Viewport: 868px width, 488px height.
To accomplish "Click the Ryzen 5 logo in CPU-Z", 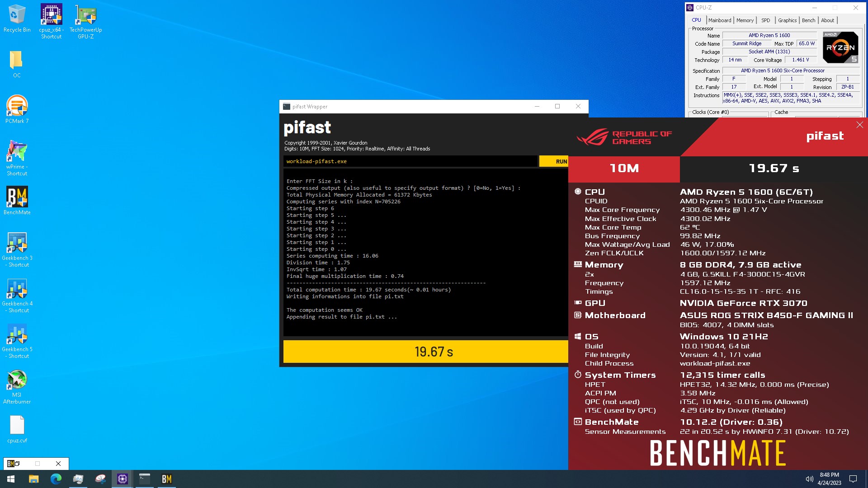I will tap(840, 47).
